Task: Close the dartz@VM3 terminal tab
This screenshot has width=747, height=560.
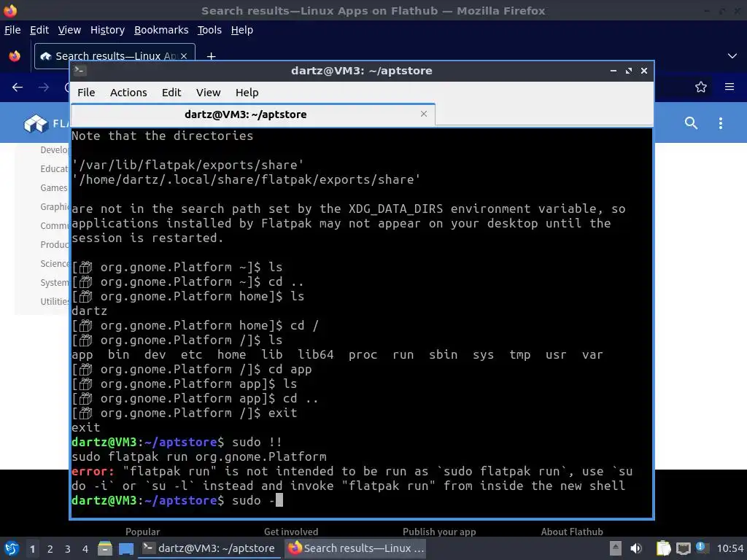Action: point(424,114)
